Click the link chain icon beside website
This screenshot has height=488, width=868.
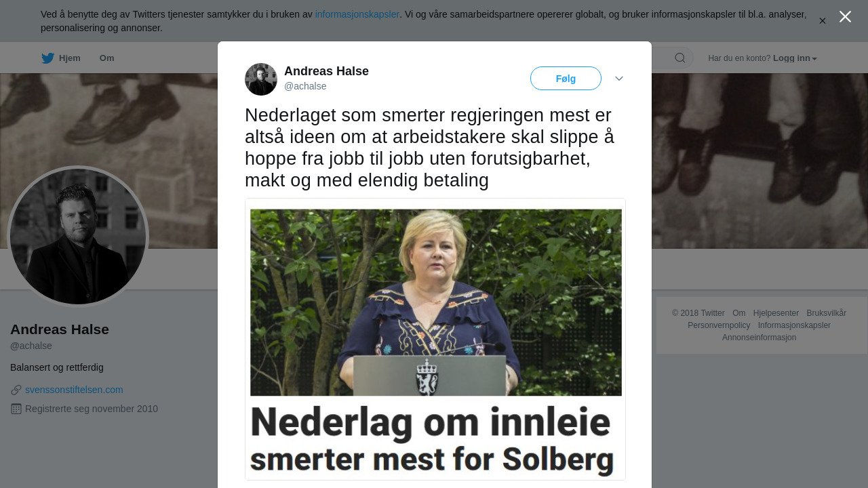(16, 390)
